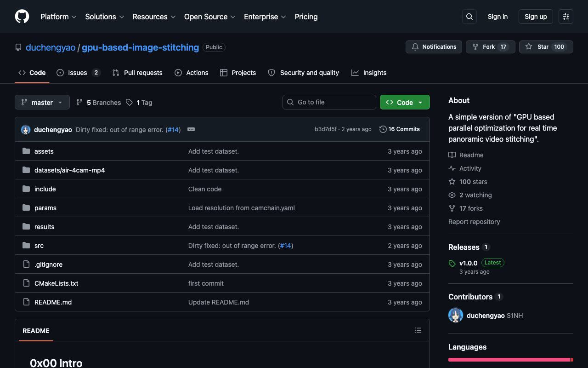This screenshot has width=588, height=368.
Task: Click the book icon beside Readme
Action: tap(452, 155)
